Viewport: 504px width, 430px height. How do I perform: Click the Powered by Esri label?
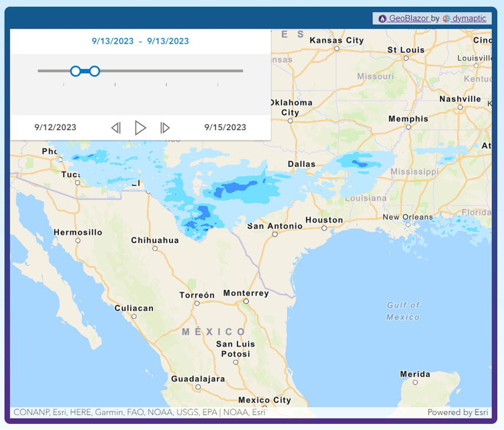click(x=458, y=412)
